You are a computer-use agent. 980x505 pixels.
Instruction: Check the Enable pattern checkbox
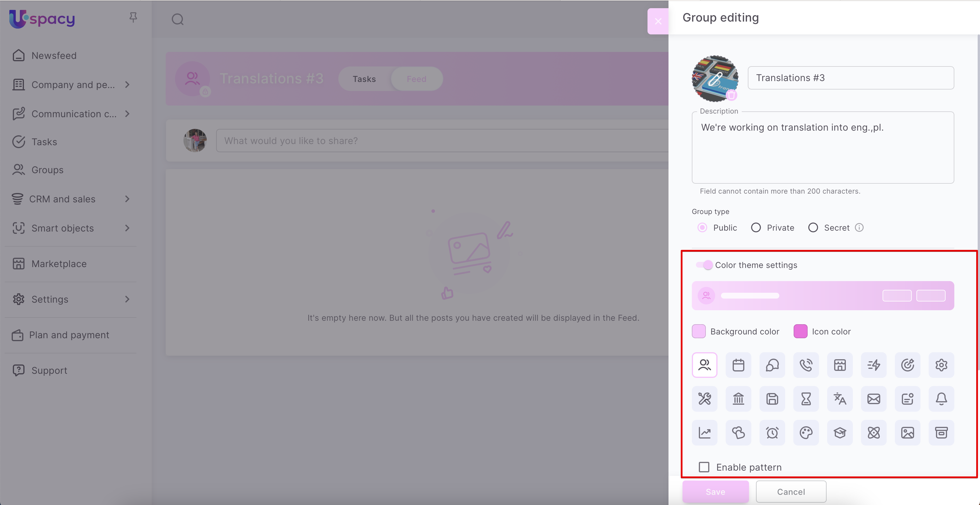[x=704, y=467]
